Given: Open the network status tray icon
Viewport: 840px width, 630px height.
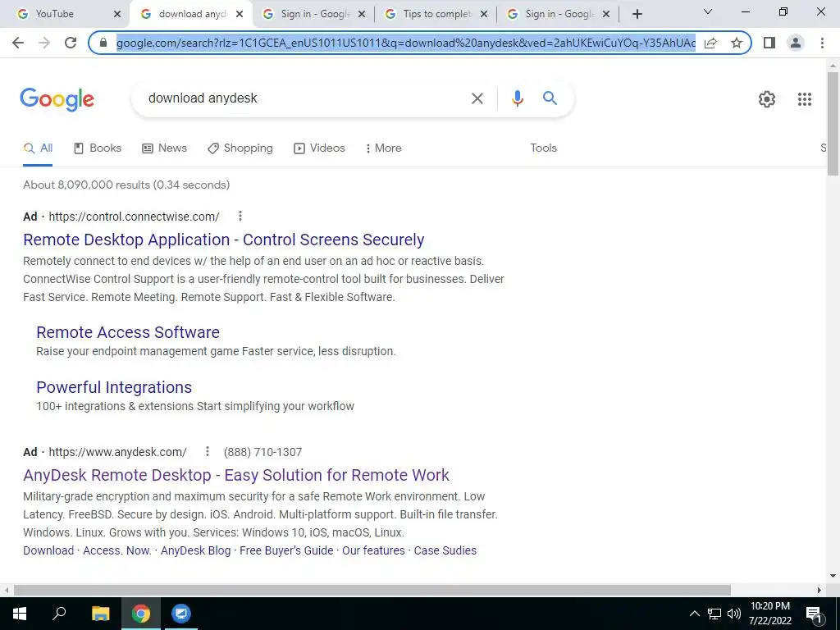Looking at the screenshot, I should [x=714, y=614].
